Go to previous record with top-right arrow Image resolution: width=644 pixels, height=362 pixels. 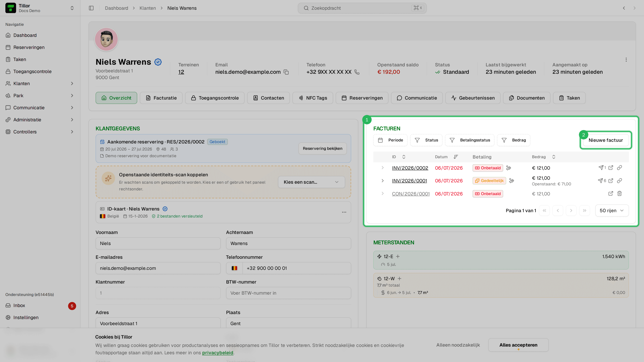tap(624, 8)
